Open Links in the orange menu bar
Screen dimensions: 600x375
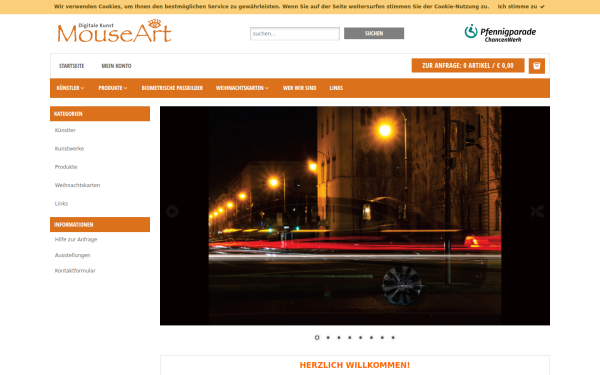[x=336, y=88]
